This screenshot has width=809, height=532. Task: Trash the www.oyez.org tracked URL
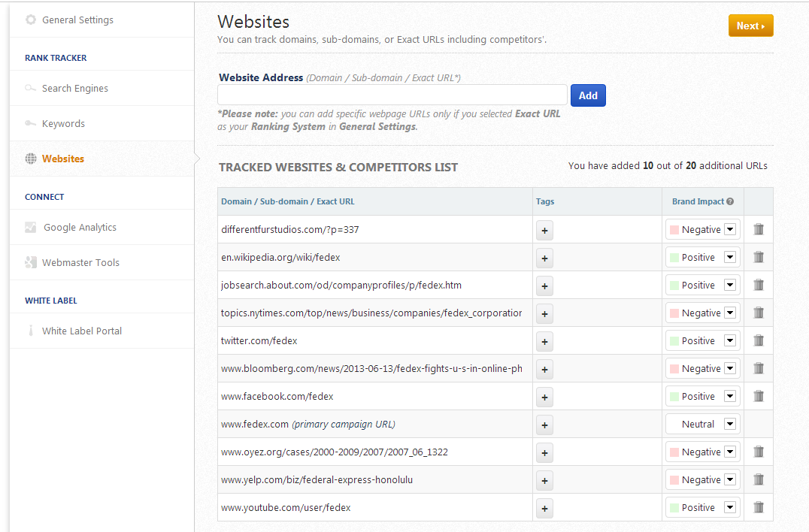759,452
